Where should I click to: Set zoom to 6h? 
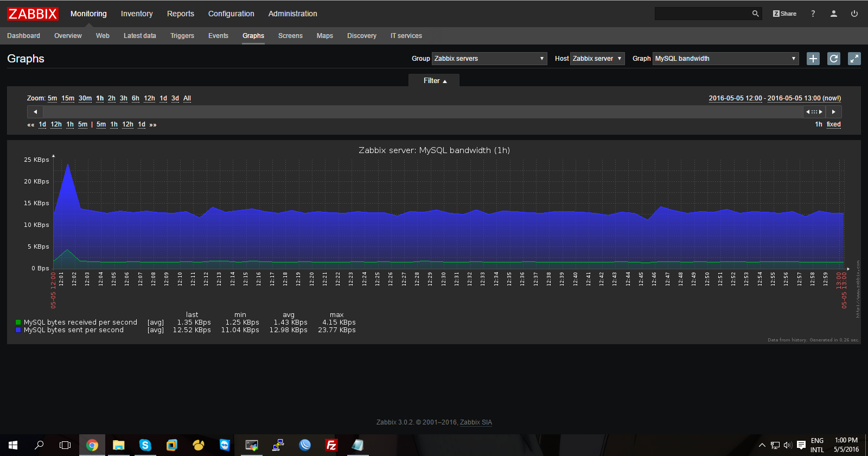point(136,98)
